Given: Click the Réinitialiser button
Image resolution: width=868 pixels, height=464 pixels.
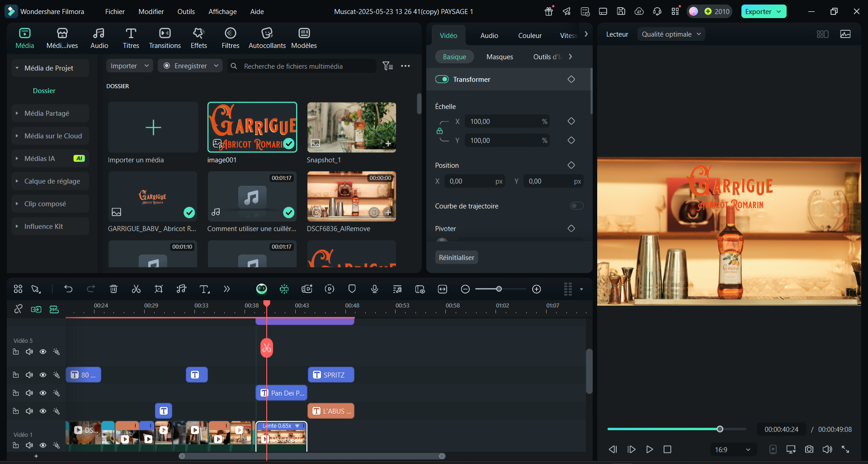Looking at the screenshot, I should 457,257.
